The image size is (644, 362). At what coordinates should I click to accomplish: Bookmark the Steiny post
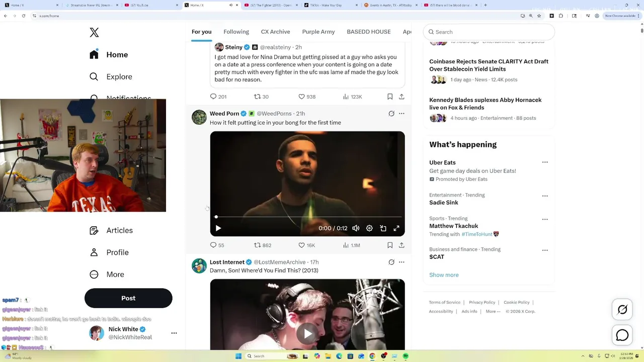(390, 97)
